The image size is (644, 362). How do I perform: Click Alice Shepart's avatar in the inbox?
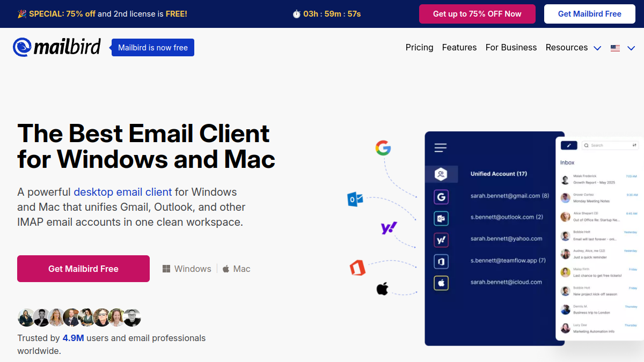pyautogui.click(x=565, y=217)
